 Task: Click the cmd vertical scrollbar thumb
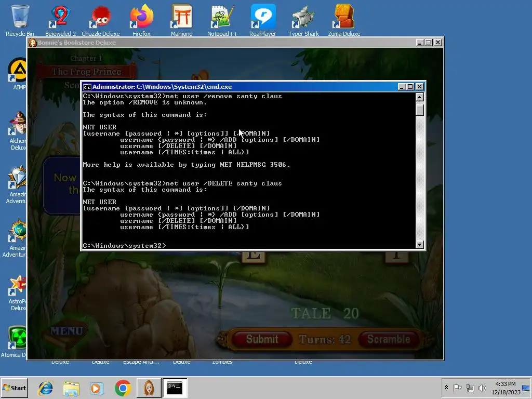(420, 109)
